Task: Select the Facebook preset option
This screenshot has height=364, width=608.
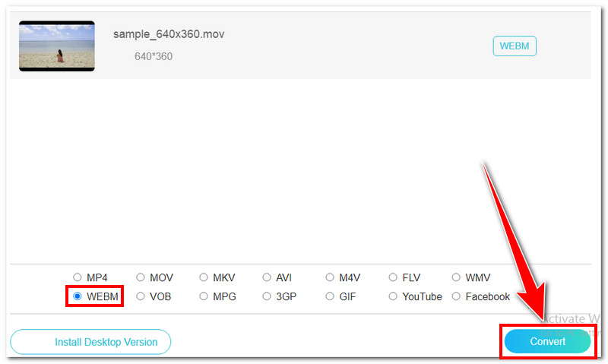Action: coord(456,296)
